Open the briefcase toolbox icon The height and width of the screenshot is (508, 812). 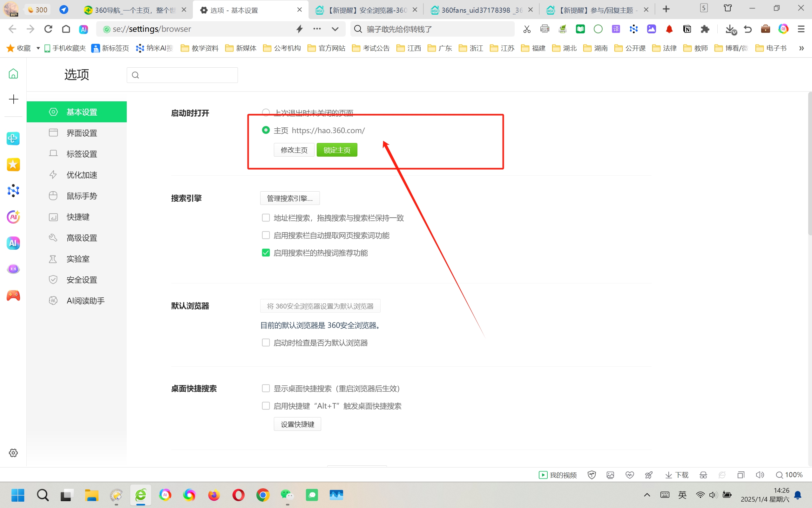pyautogui.click(x=766, y=29)
